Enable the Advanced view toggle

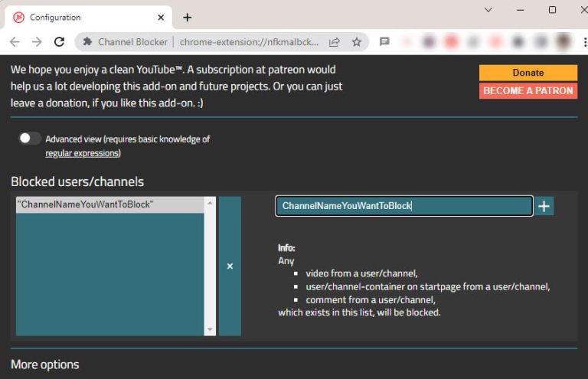(30, 139)
